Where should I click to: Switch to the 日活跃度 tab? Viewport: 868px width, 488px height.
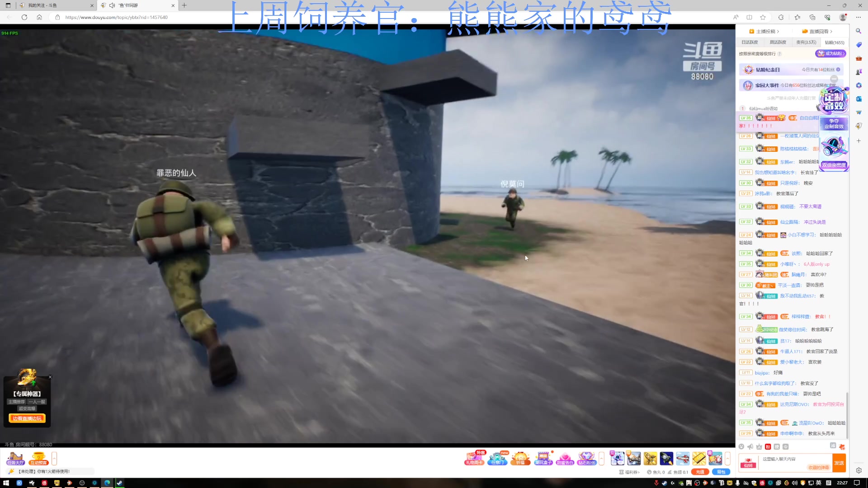(x=750, y=42)
